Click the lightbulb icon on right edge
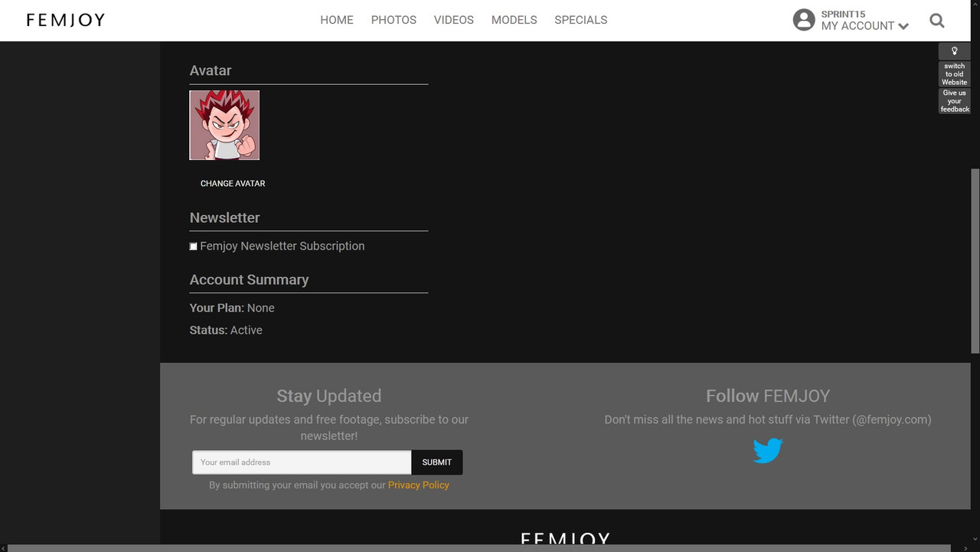Image resolution: width=980 pixels, height=552 pixels. [x=955, y=51]
